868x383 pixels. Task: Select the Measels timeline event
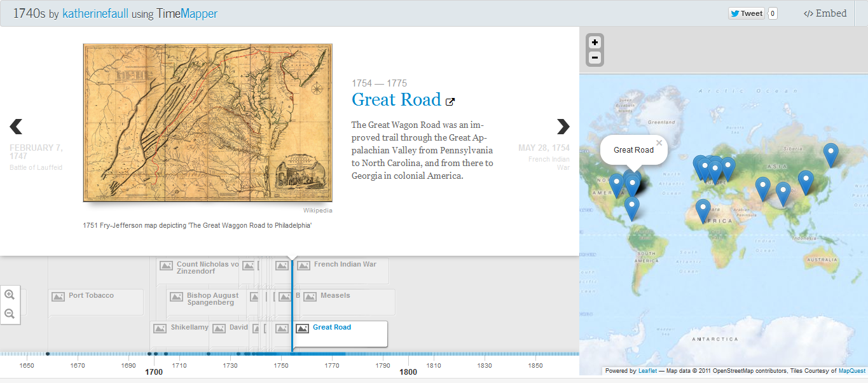[x=347, y=302]
